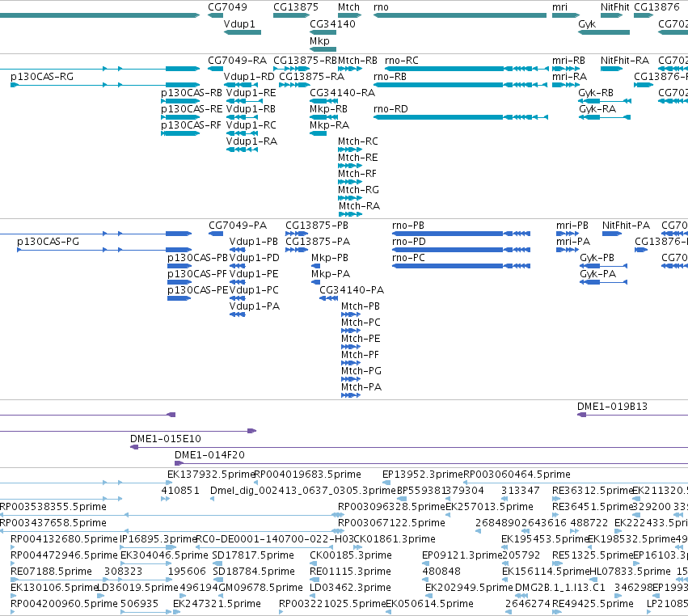Click transcript rno-RB label
The width and height of the screenshot is (688, 616).
tap(390, 77)
